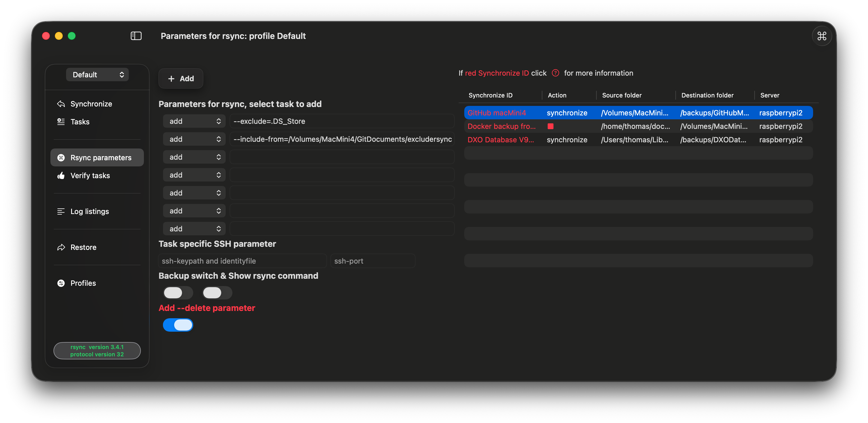This screenshot has height=423, width=868.
Task: Click the Synchronize arrow icon in sidebar
Action: [x=61, y=104]
